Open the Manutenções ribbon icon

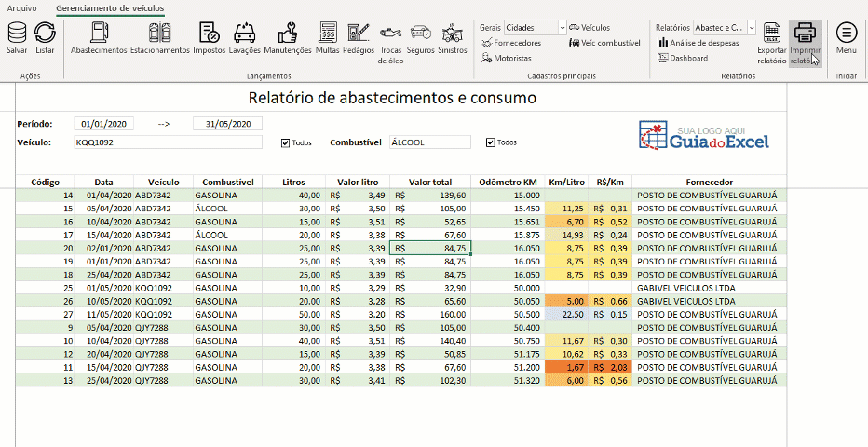[x=287, y=35]
